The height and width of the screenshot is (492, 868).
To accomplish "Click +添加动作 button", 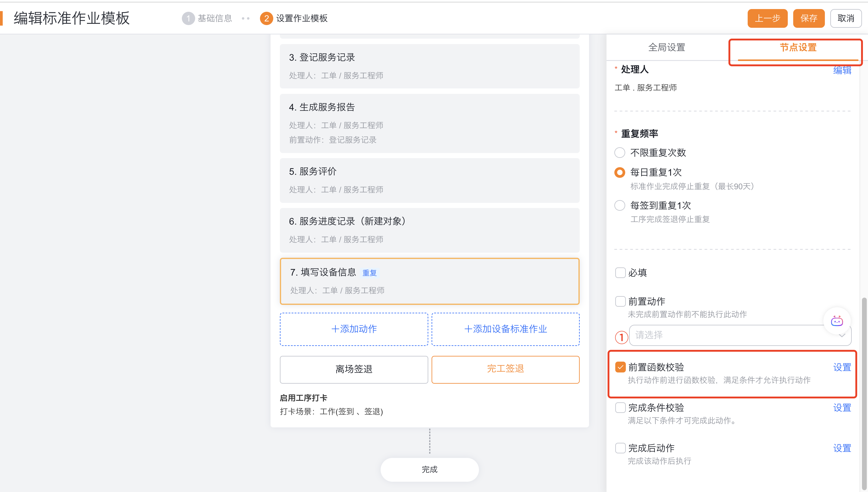I will pos(353,329).
